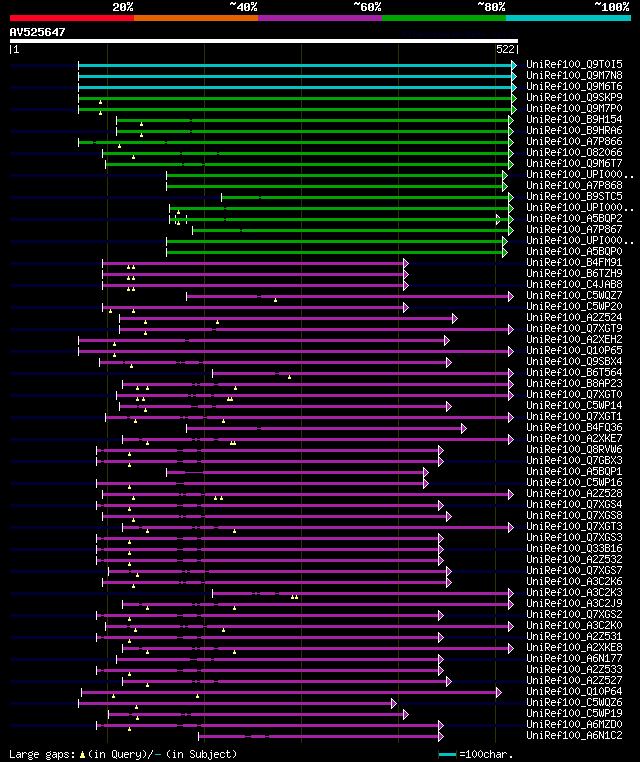Click green alignment bar for B9STC5
This screenshot has height=762, width=640.
point(364,197)
